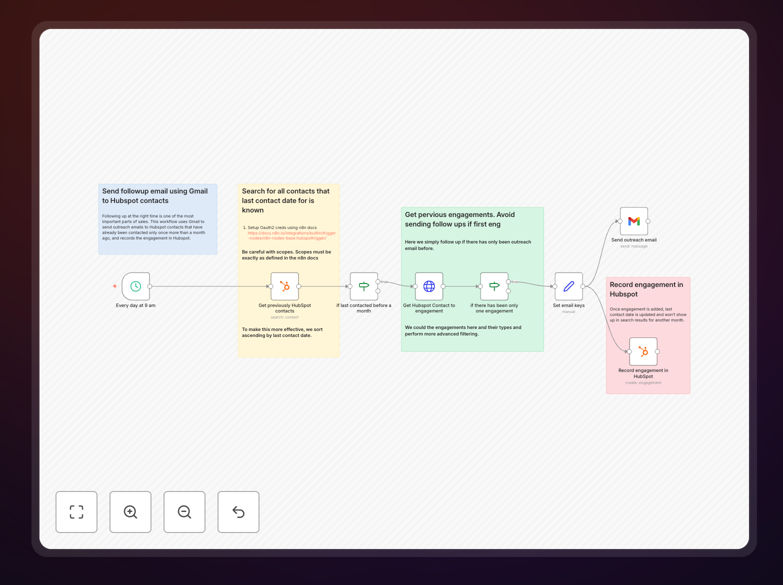Viewport: 783px width, 585px height.
Task: Click 'Once engagement is added' description in pink note
Action: (x=648, y=314)
